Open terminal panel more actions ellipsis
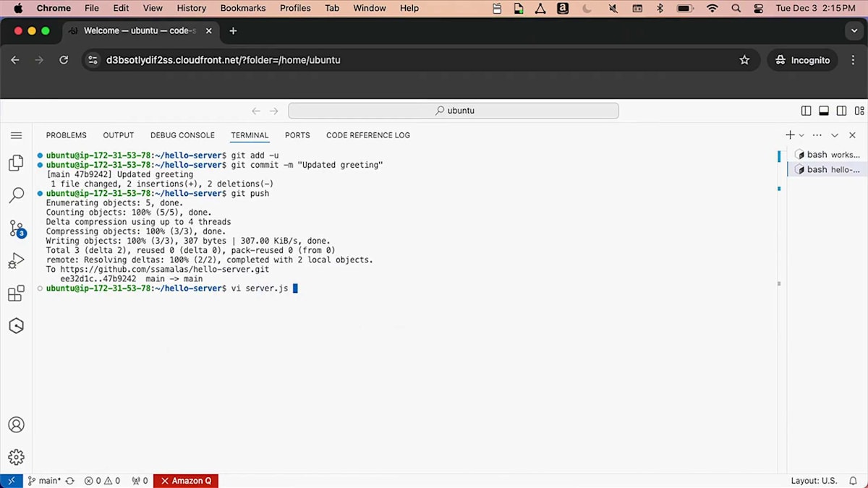 tap(817, 135)
